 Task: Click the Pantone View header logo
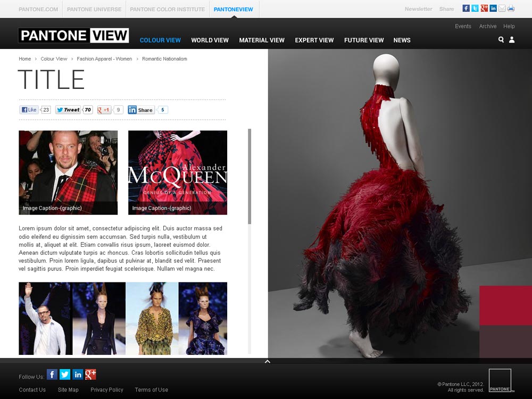[x=73, y=35]
